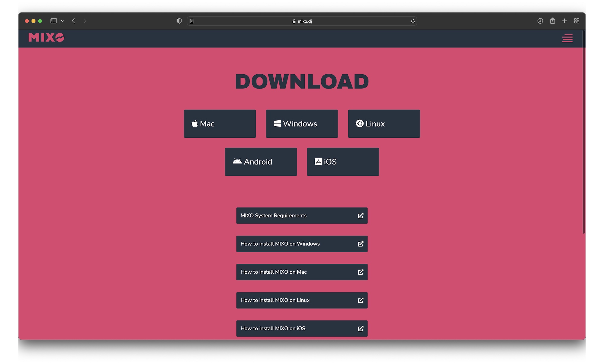This screenshot has width=604, height=364.
Task: Expand the sidebar dropdown chevron
Action: (62, 21)
